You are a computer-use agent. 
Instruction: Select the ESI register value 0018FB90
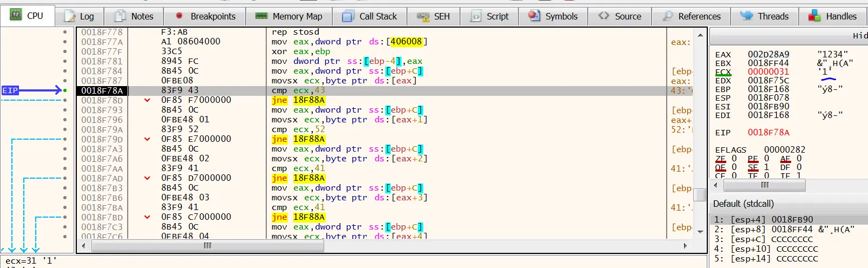(768, 107)
